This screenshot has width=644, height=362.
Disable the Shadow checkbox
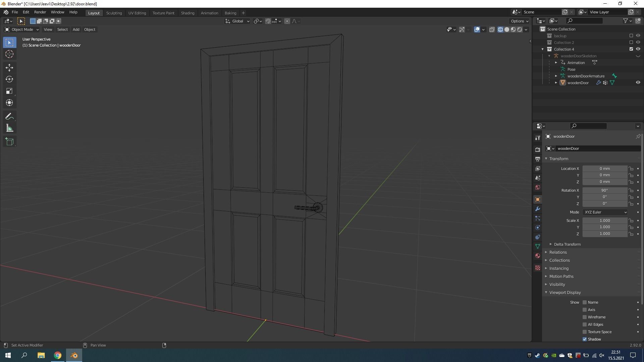[585, 339]
